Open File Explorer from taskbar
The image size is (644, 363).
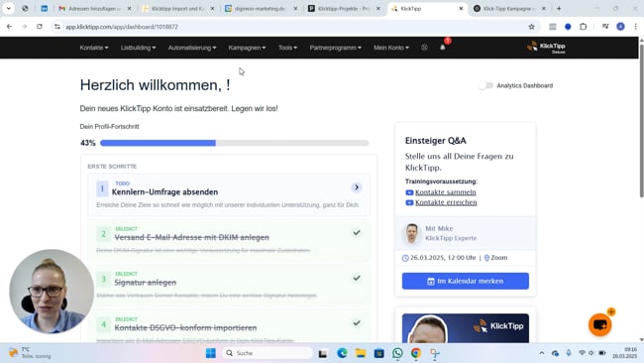[x=361, y=353]
